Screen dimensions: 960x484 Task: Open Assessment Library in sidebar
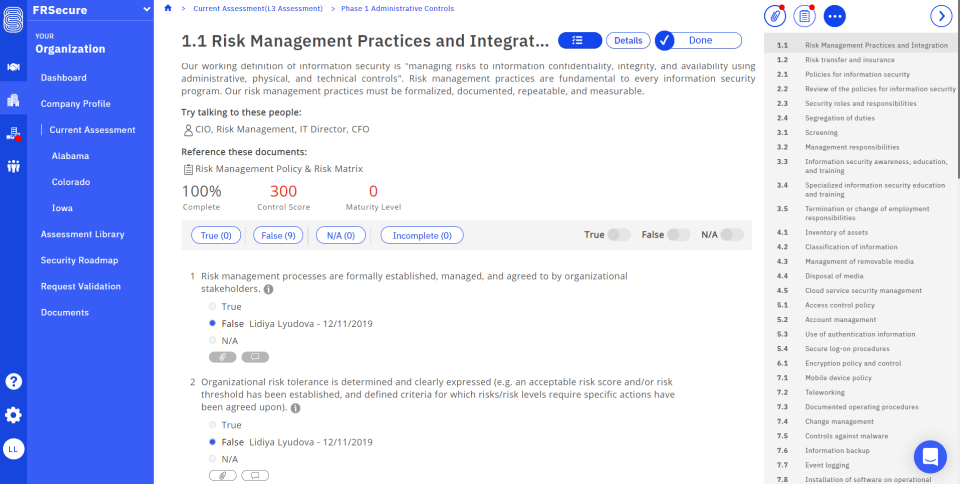pos(82,234)
